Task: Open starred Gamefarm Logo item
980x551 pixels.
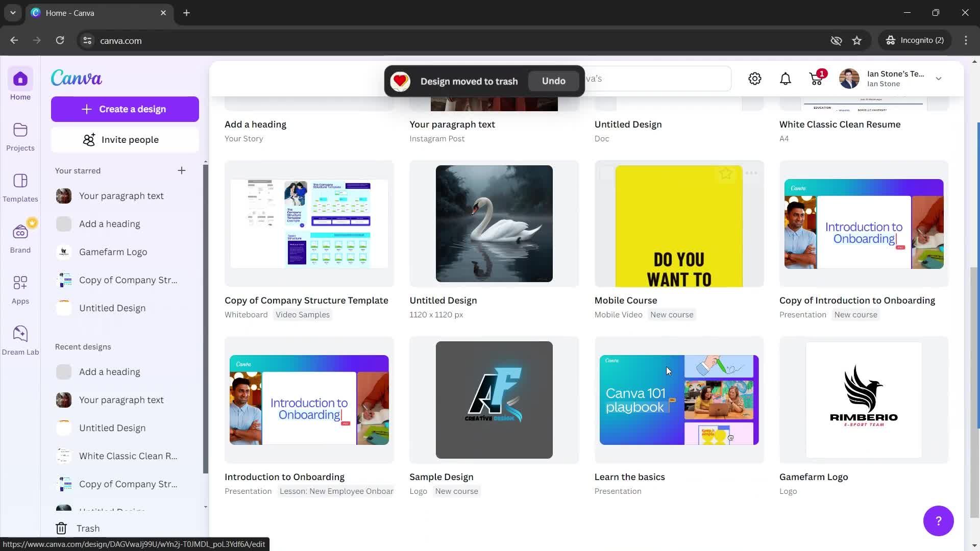Action: point(121,252)
